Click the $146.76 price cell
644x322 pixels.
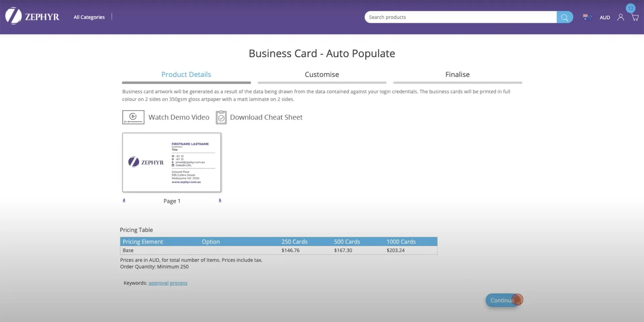(x=290, y=250)
